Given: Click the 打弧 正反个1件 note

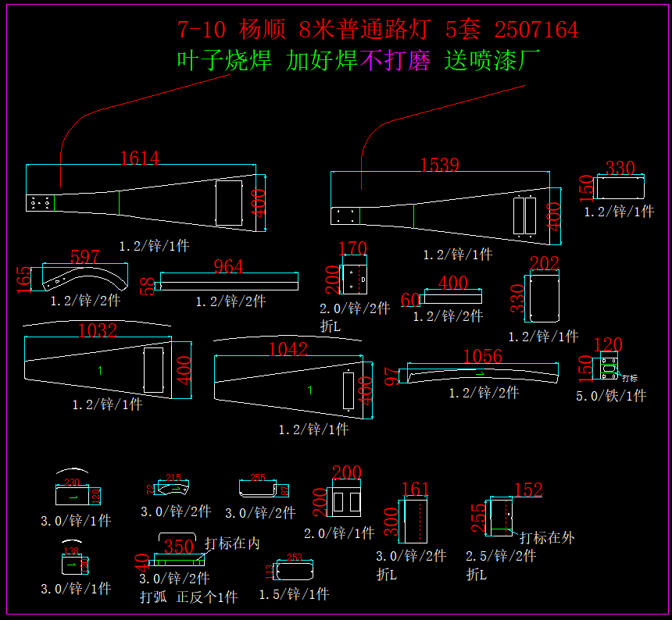Looking at the screenshot, I should tap(188, 597).
